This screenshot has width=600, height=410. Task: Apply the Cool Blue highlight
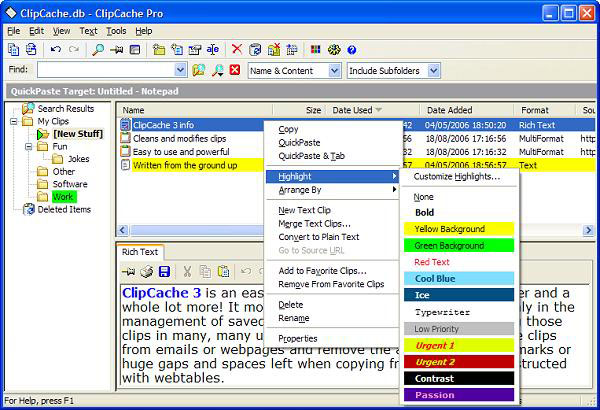(459, 278)
